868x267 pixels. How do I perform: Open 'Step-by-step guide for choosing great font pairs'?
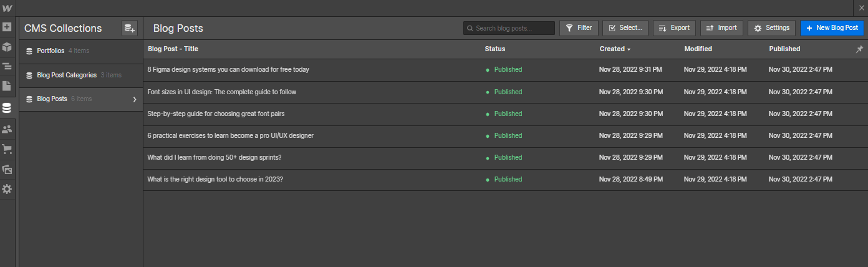[x=216, y=114]
